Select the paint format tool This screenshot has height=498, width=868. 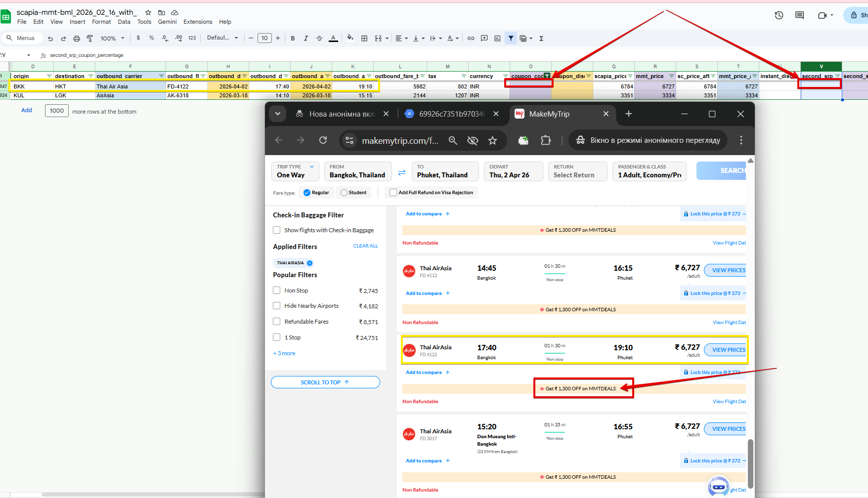[90, 39]
